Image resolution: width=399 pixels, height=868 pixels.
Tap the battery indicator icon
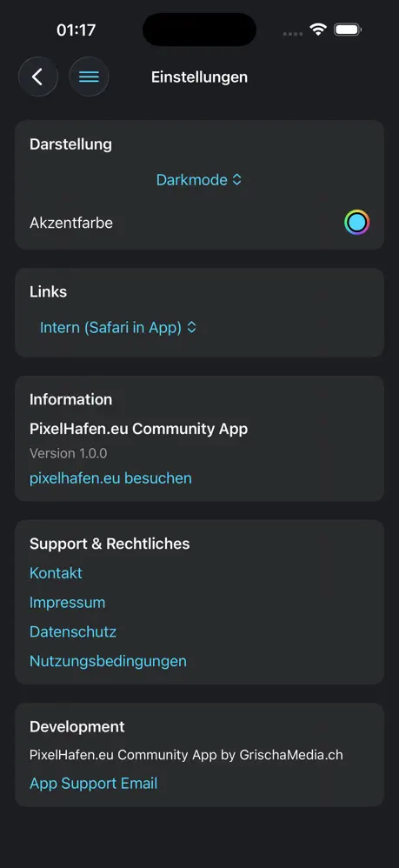348,30
